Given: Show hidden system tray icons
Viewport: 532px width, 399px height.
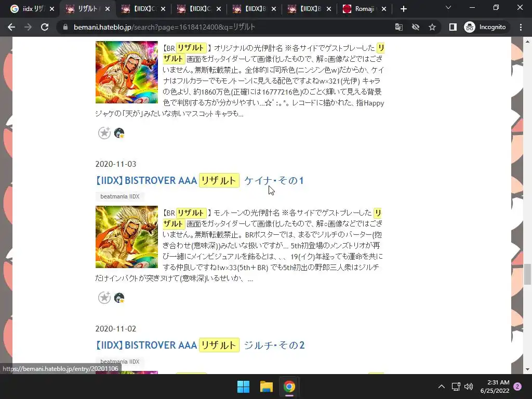Looking at the screenshot, I should pos(442,387).
